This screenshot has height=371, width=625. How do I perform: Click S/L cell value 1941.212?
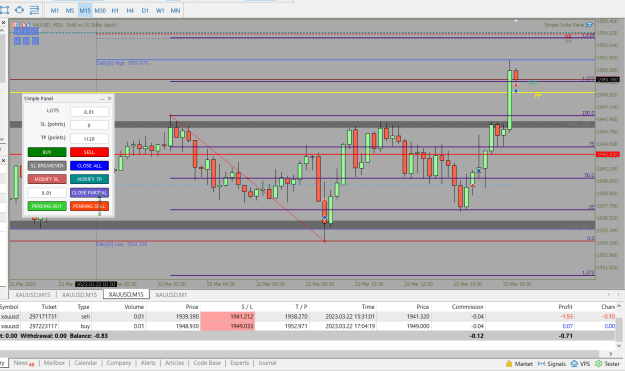pyautogui.click(x=228, y=316)
